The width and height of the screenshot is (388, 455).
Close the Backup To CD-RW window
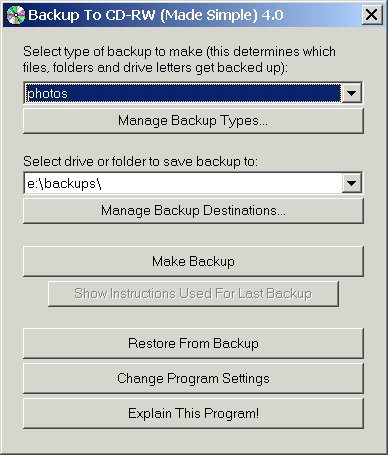371,15
